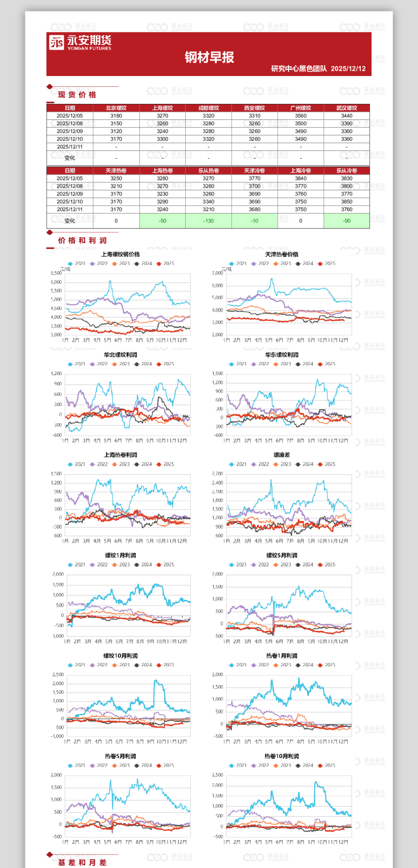The height and width of the screenshot is (868, 418).
Task: Click the 永安期货 logo icon in the header
Action: [57, 42]
